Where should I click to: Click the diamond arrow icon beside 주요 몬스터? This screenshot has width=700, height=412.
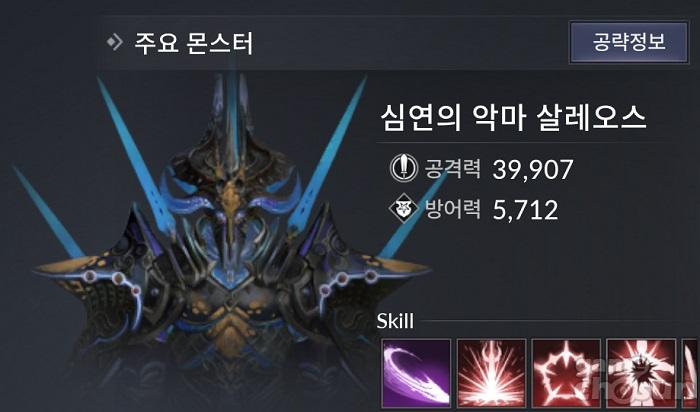click(x=114, y=42)
